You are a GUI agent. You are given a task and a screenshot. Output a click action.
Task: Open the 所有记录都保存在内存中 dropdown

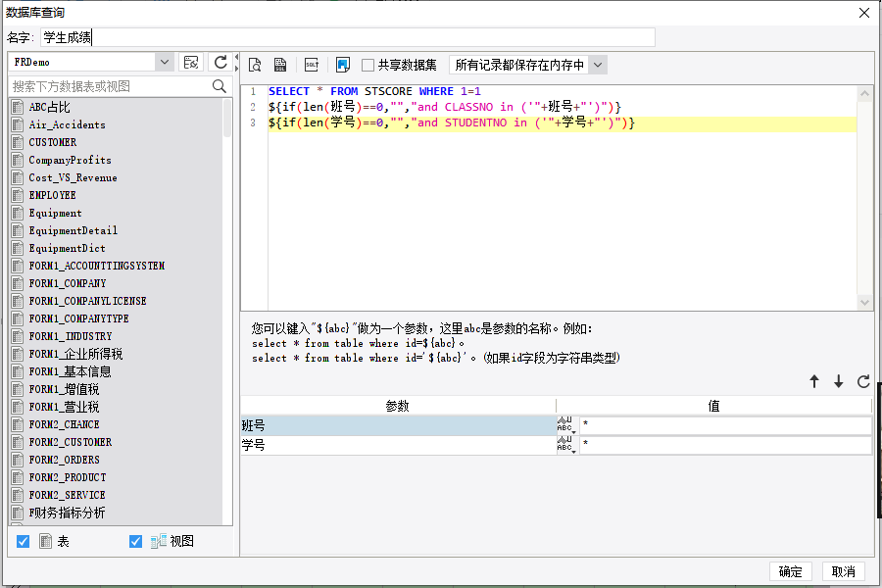(x=598, y=65)
